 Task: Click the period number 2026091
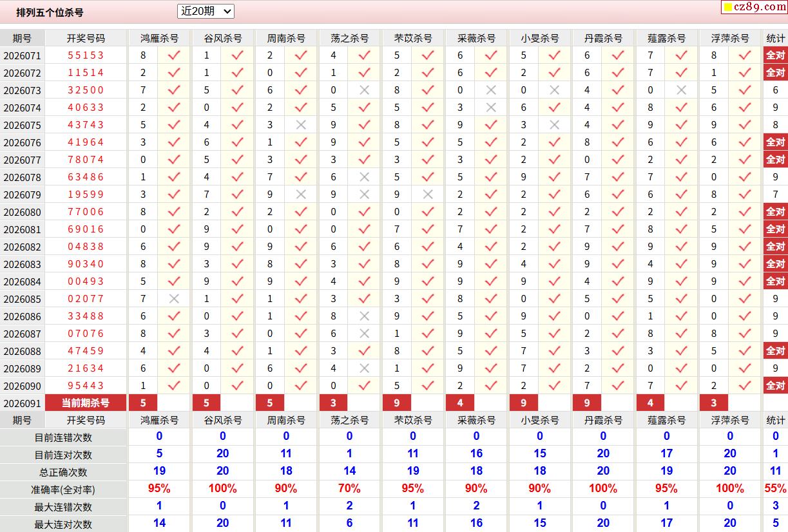click(x=22, y=404)
